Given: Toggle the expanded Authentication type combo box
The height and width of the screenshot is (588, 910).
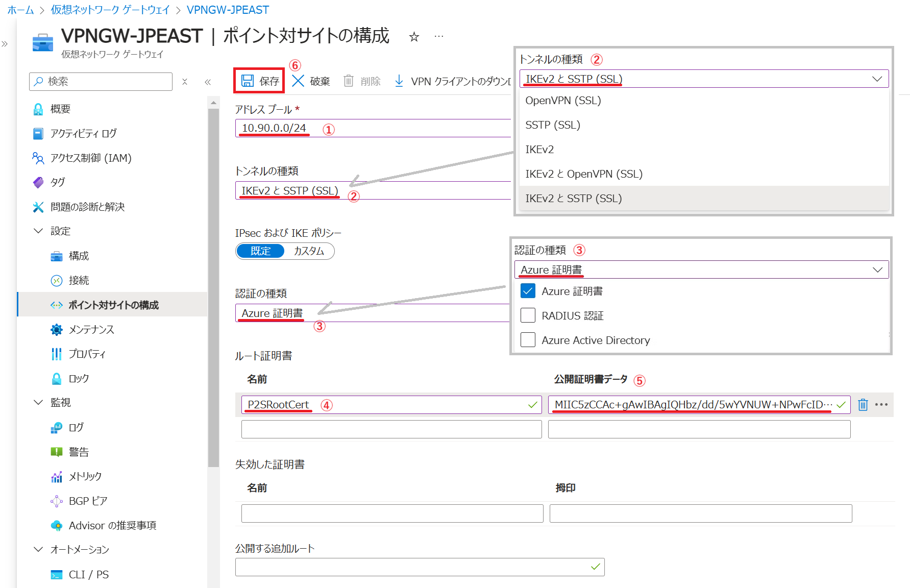Looking at the screenshot, I should (701, 269).
